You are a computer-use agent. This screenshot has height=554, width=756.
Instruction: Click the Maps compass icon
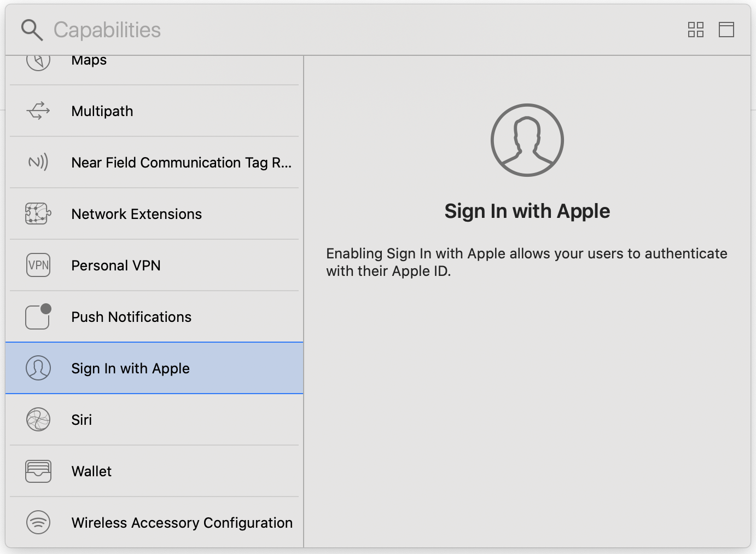(38, 62)
